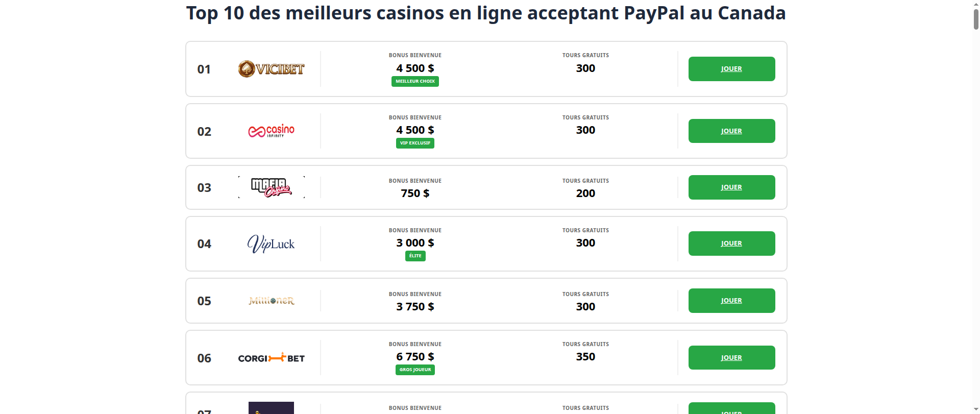Click the VipLuck casino logo
This screenshot has height=414, width=980.
[x=271, y=244]
